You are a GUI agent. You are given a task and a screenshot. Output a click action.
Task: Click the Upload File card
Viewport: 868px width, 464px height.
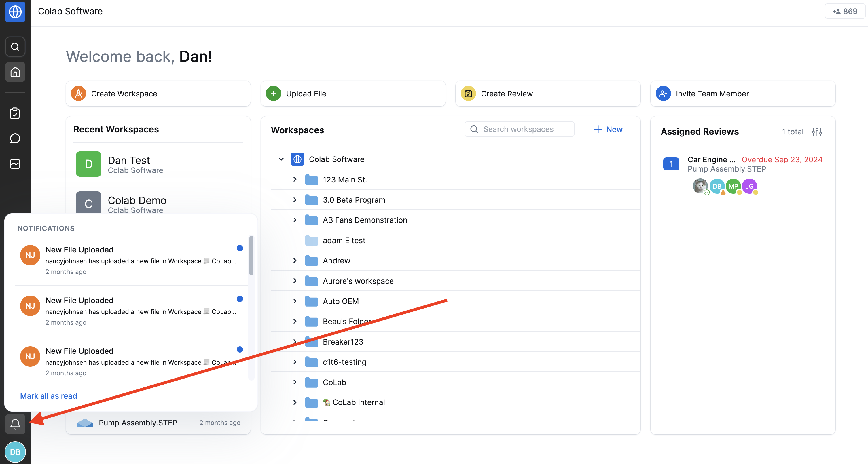tap(353, 93)
